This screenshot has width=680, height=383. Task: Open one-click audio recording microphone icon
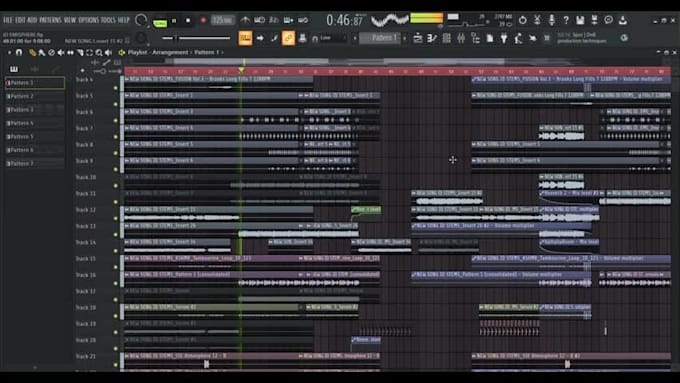[x=551, y=20]
